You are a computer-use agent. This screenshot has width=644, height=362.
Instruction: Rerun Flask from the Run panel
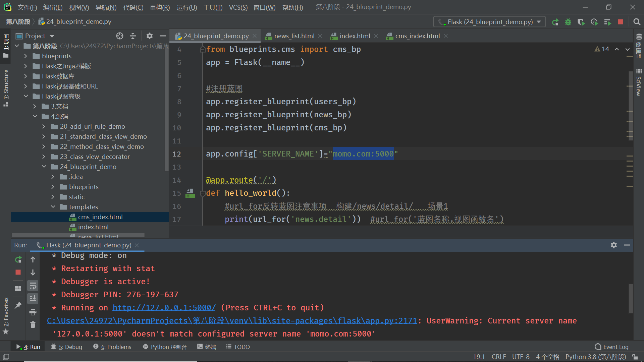tap(18, 259)
